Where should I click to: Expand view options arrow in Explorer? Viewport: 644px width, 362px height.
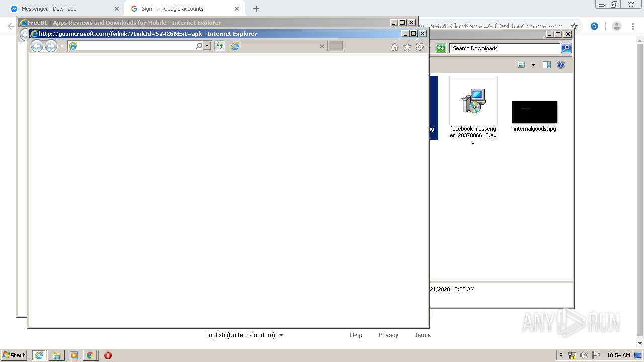click(x=533, y=65)
